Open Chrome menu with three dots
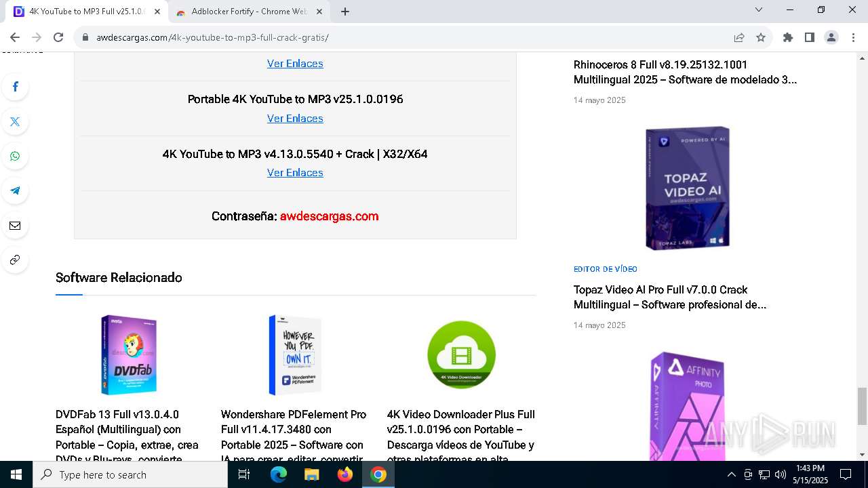868x488 pixels. click(853, 37)
